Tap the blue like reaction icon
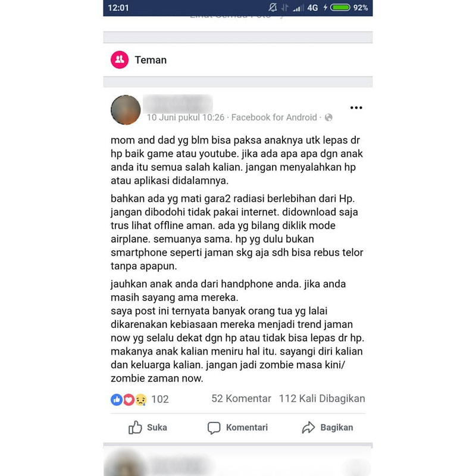476x476 pixels. tap(117, 399)
